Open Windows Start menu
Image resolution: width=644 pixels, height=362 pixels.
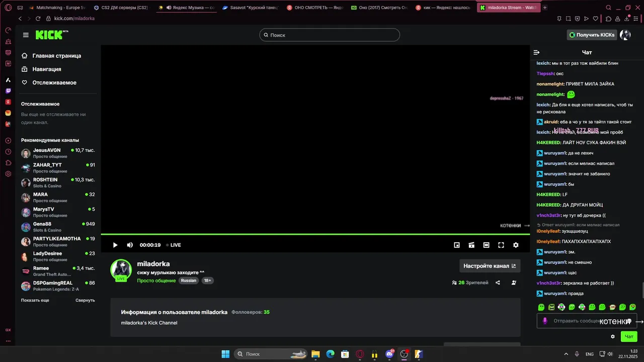tap(225, 354)
